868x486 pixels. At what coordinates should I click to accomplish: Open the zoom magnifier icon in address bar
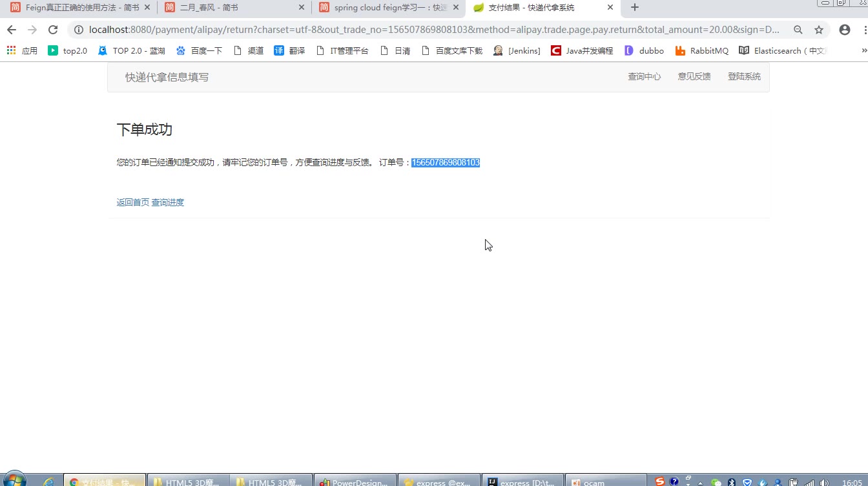coord(798,30)
